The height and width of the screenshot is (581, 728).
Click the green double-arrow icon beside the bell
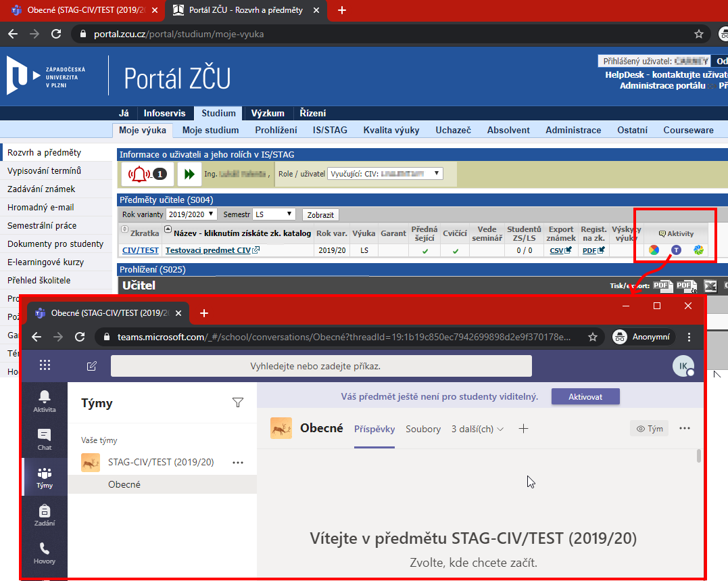point(189,174)
